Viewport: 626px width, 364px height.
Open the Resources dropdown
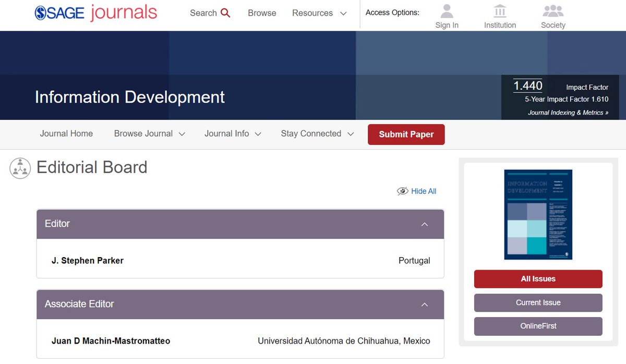pos(319,13)
